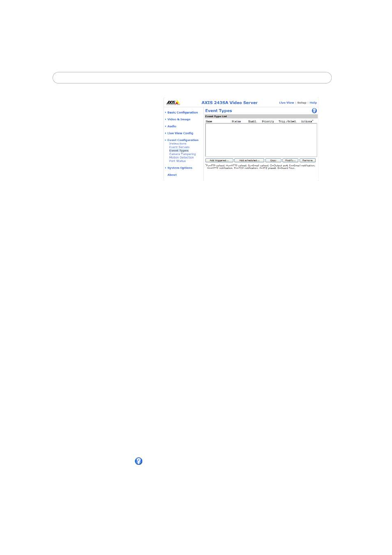Viewport: 392px width, 555px height.
Task: Select Event Types in sidebar
Action: (x=179, y=151)
